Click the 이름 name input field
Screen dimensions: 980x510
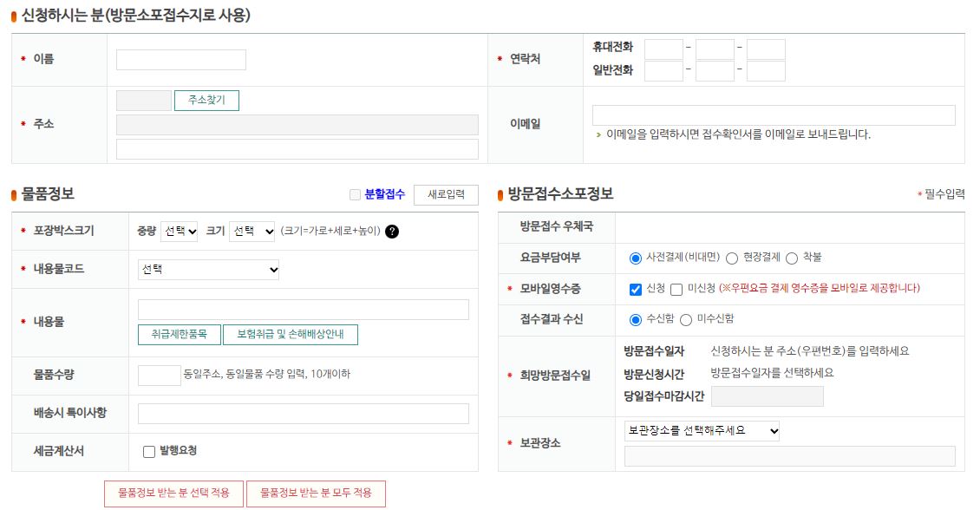tap(180, 59)
